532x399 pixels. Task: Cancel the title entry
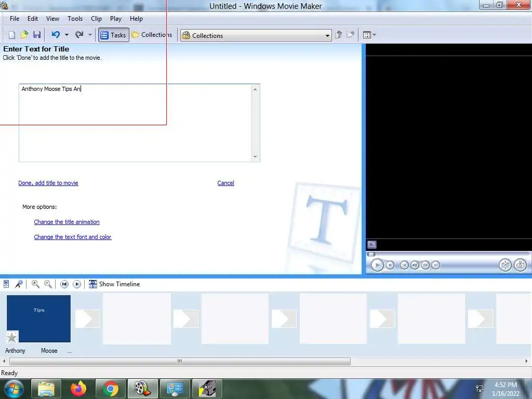pyautogui.click(x=225, y=183)
